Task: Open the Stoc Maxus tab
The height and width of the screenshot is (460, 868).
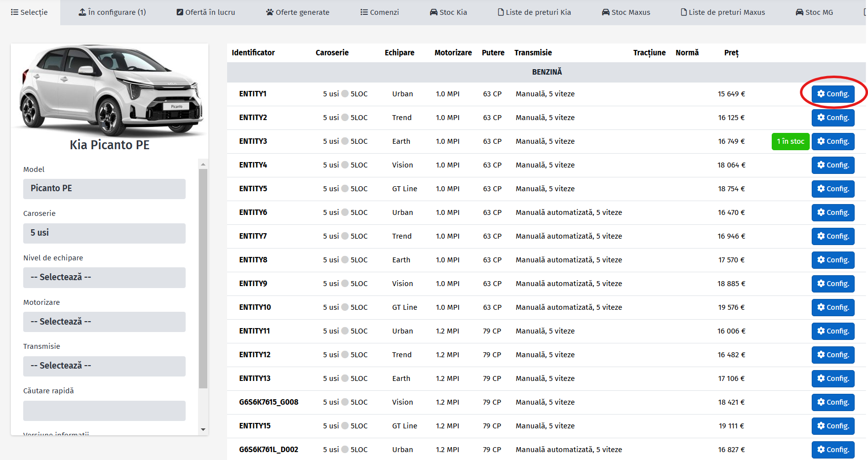Action: pyautogui.click(x=626, y=12)
